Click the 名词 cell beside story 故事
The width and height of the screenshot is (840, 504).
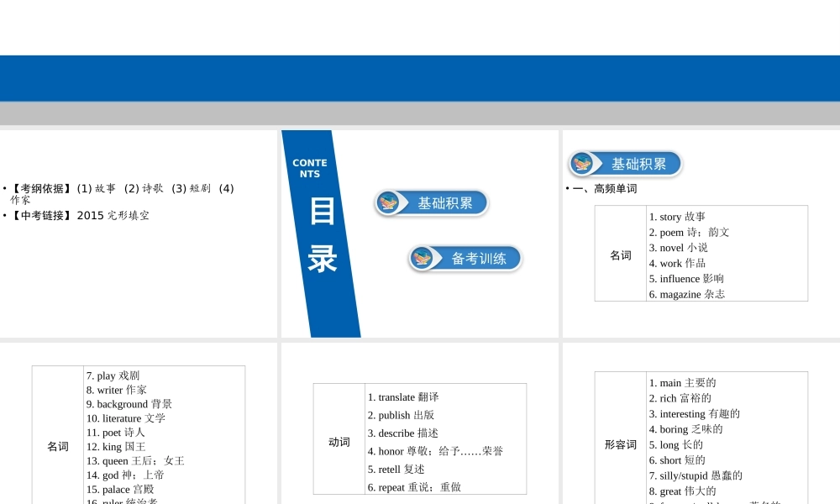621,255
